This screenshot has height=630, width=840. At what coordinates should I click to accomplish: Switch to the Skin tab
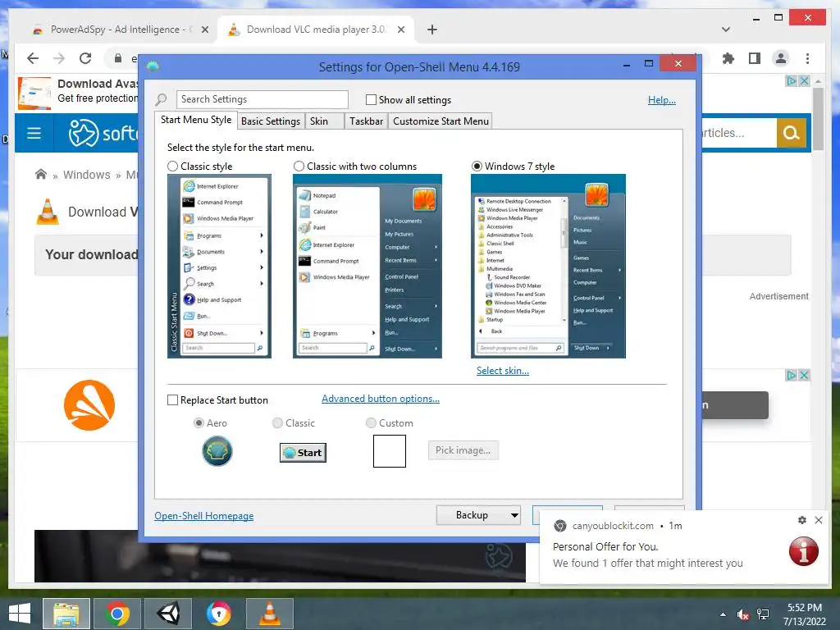pyautogui.click(x=323, y=121)
